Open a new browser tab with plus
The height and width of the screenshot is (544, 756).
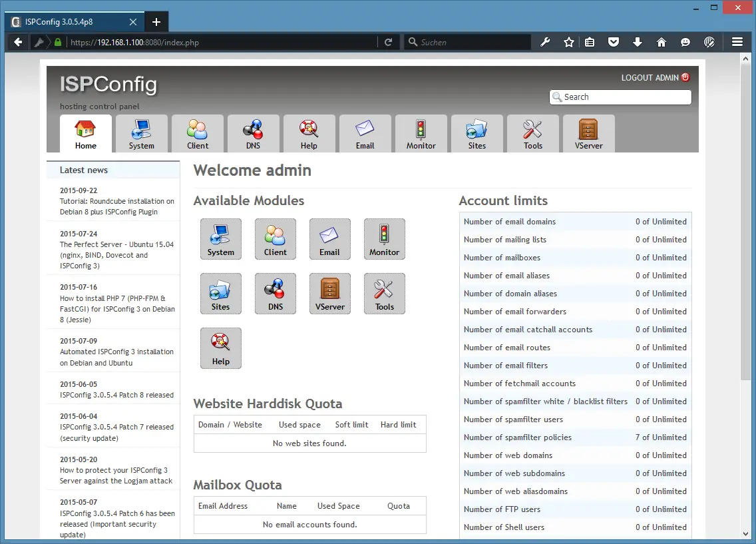(x=156, y=22)
